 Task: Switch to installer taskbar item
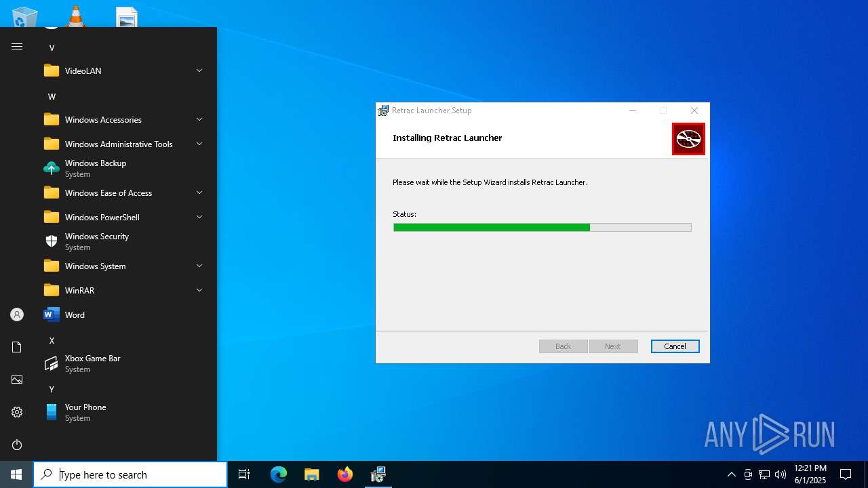pos(378,474)
